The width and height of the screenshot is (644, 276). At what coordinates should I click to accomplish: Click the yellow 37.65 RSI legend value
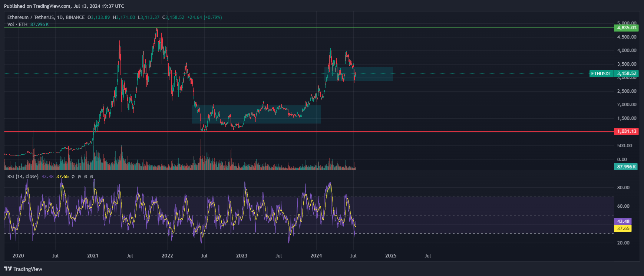pos(62,177)
